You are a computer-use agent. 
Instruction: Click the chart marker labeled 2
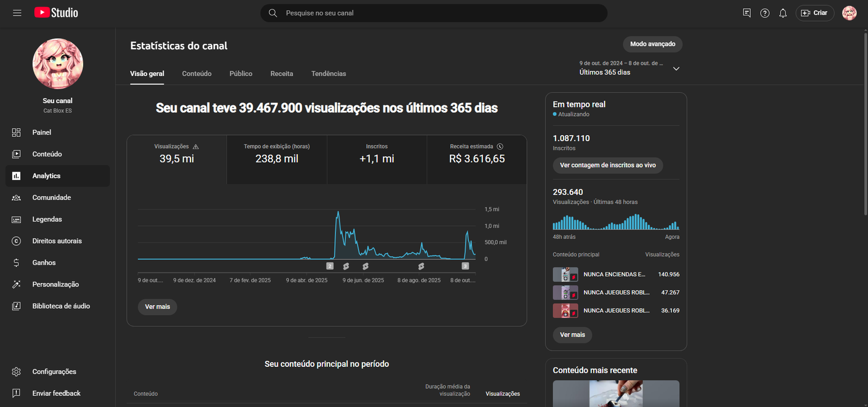tap(330, 266)
